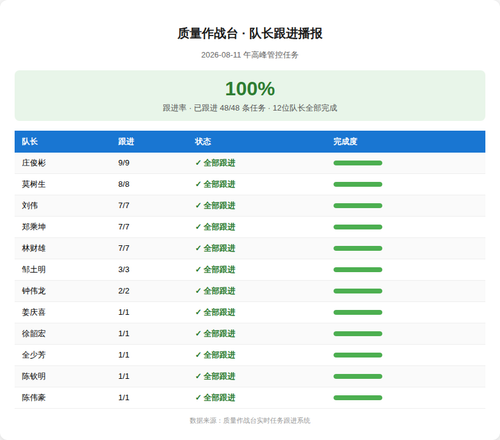Screen dimensions: 500x440
Task: Select captain name 钟伟龙
Action: (x=34, y=291)
